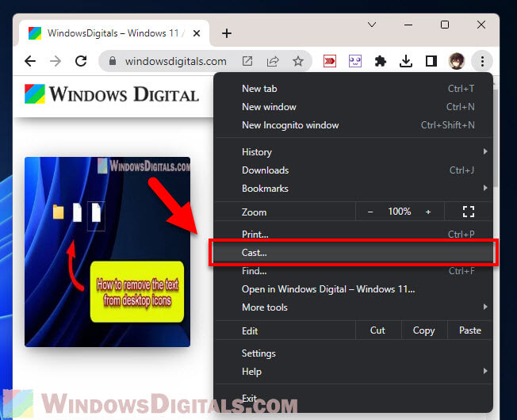Increase zoom with the plus button
517x420 pixels.
click(428, 212)
